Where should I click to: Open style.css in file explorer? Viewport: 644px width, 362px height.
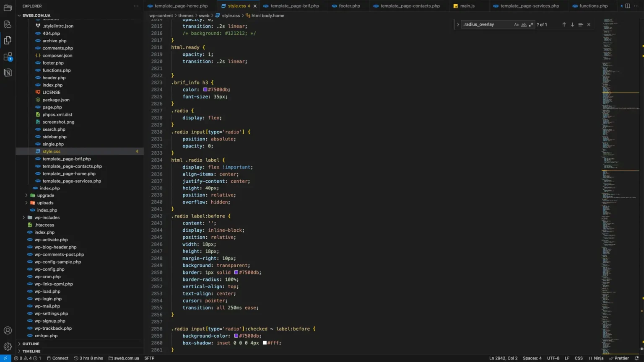(52, 151)
